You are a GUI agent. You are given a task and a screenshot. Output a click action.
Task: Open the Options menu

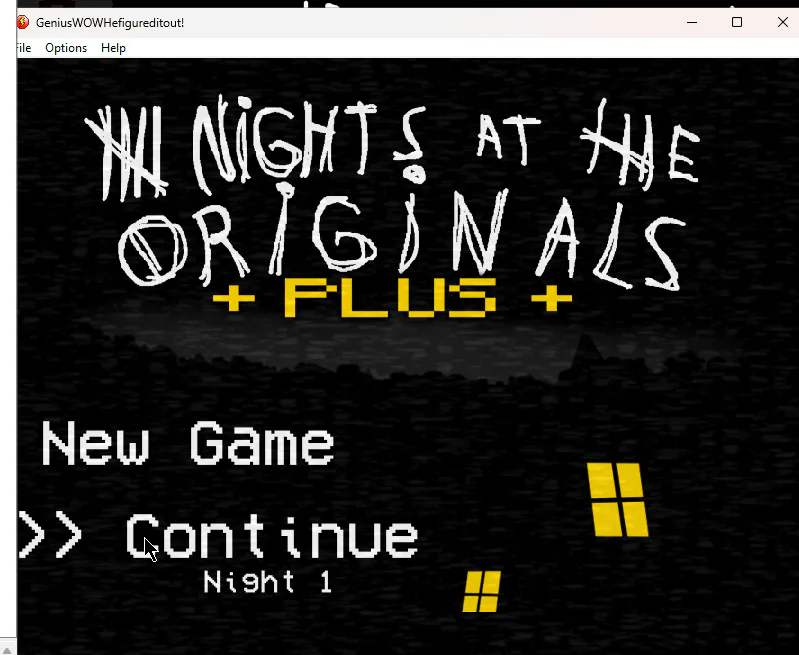pyautogui.click(x=66, y=48)
